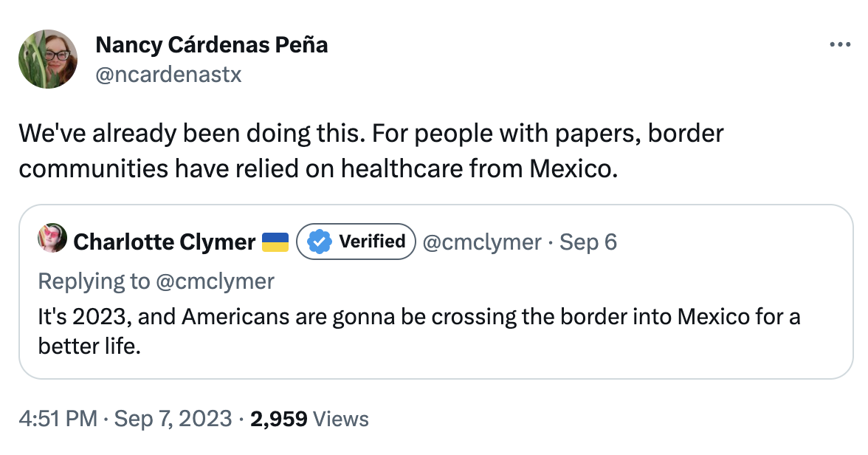Viewport: 868px width, 455px height.
Task: Open the three-dot more options menu
Action: click(840, 45)
